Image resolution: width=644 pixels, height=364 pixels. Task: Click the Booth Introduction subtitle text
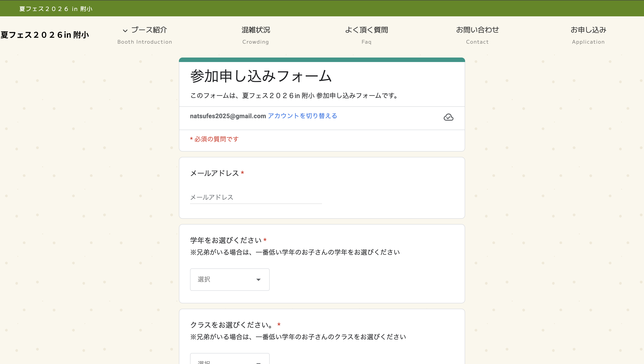(144, 42)
